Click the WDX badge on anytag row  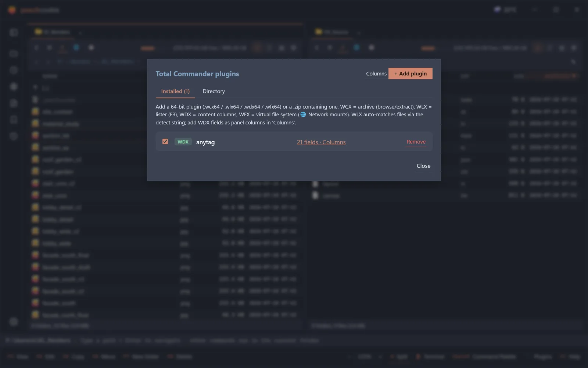point(183,142)
